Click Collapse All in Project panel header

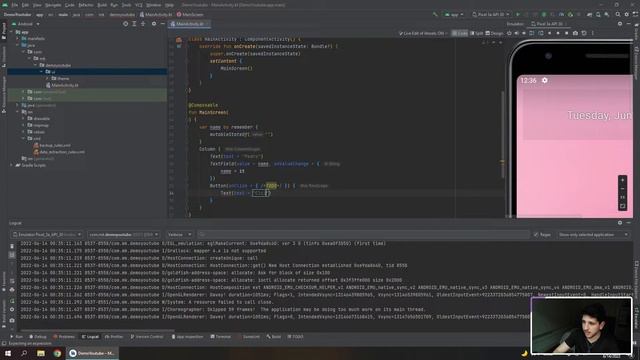pyautogui.click(x=143, y=24)
